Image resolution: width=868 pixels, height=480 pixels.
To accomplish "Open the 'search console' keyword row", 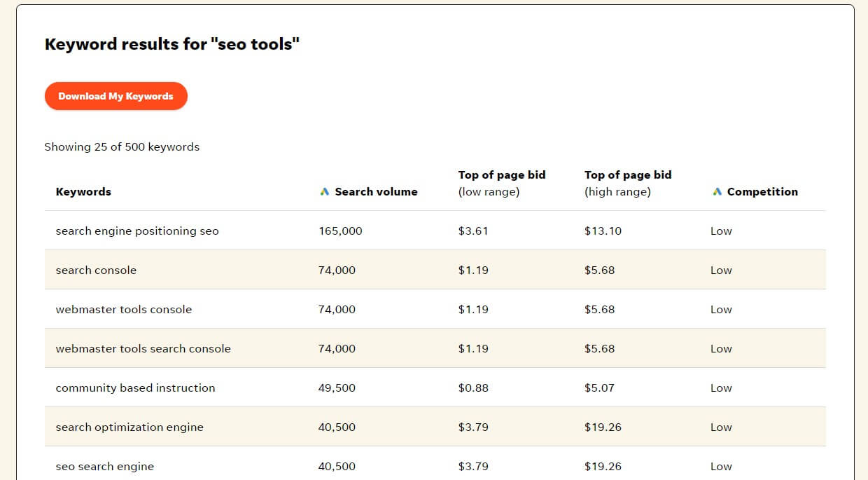I will pyautogui.click(x=95, y=269).
